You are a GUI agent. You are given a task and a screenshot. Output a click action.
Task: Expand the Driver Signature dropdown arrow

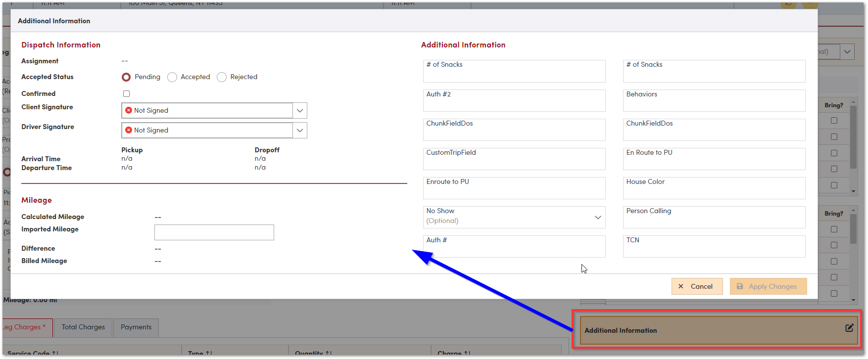pyautogui.click(x=300, y=130)
